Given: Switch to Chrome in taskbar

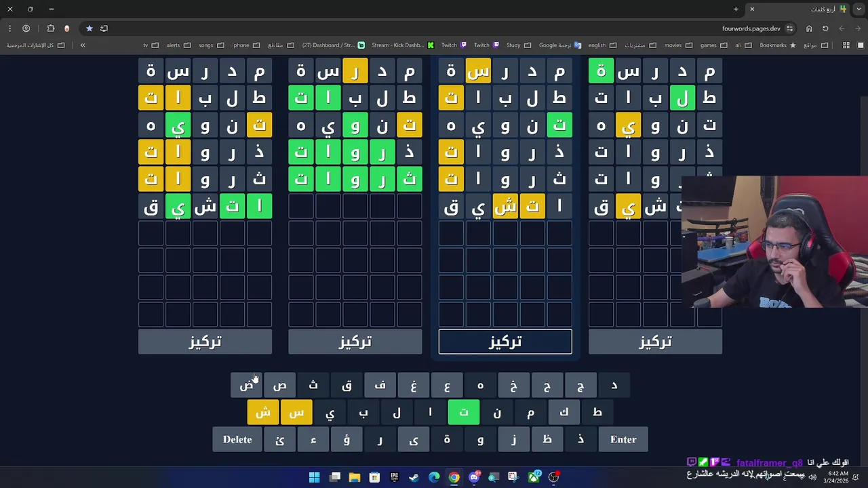Looking at the screenshot, I should point(454,477).
